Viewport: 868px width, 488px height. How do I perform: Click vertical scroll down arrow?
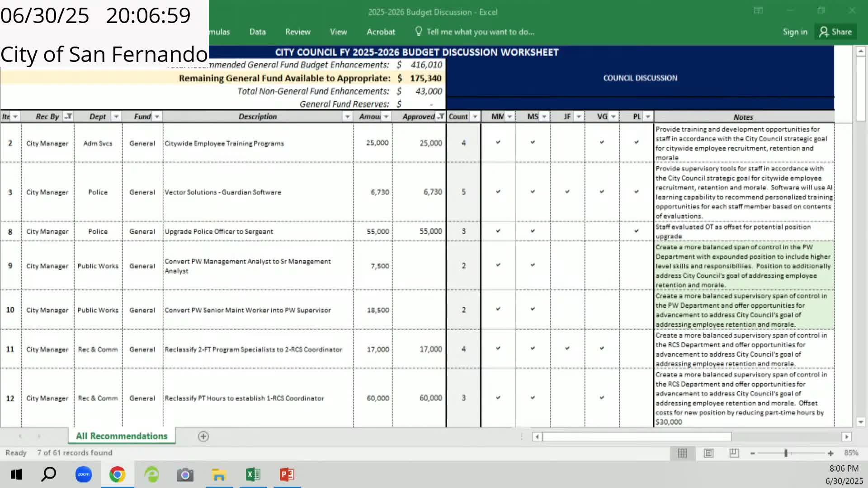click(x=861, y=422)
